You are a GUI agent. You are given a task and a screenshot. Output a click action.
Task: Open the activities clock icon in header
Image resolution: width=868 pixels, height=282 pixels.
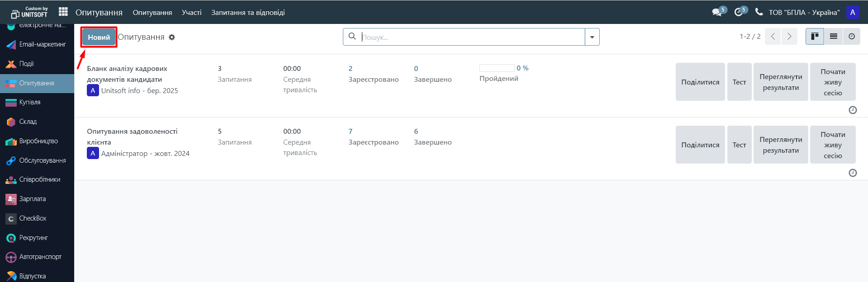pos(738,12)
